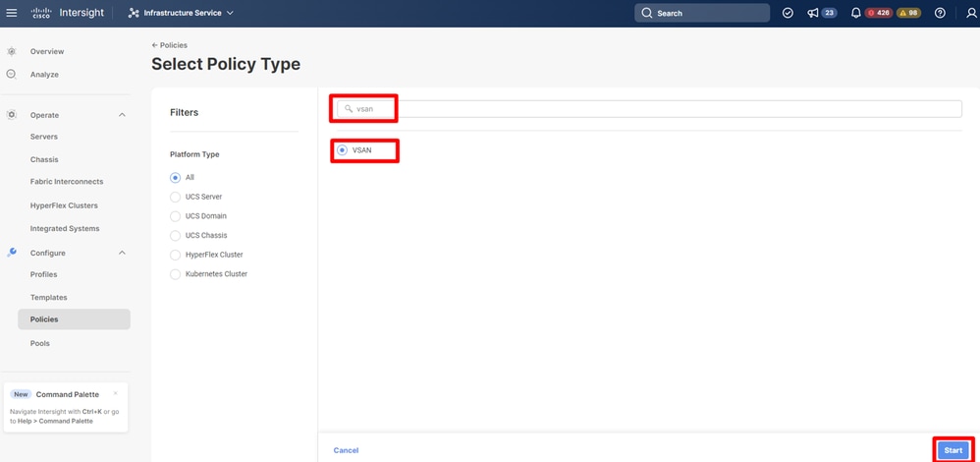The width and height of the screenshot is (980, 462).
Task: Open Pools under Configure
Action: tap(40, 343)
